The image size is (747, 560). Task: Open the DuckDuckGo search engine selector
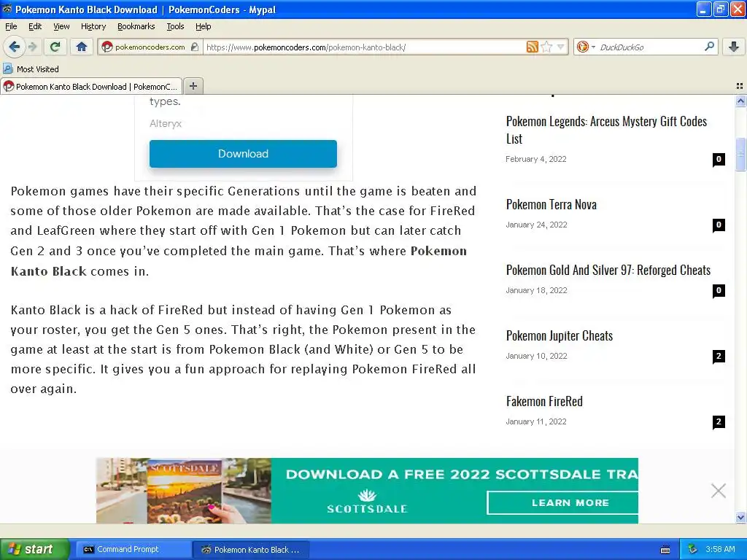tap(586, 47)
